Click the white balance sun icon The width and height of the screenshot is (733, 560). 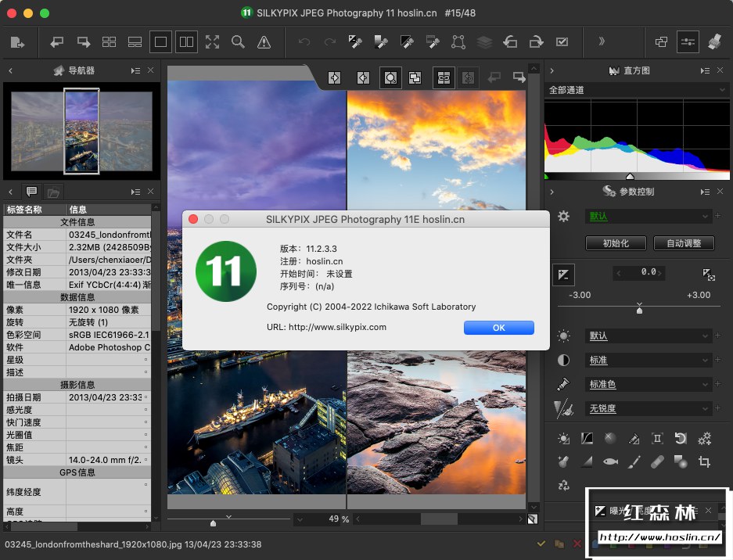click(563, 336)
